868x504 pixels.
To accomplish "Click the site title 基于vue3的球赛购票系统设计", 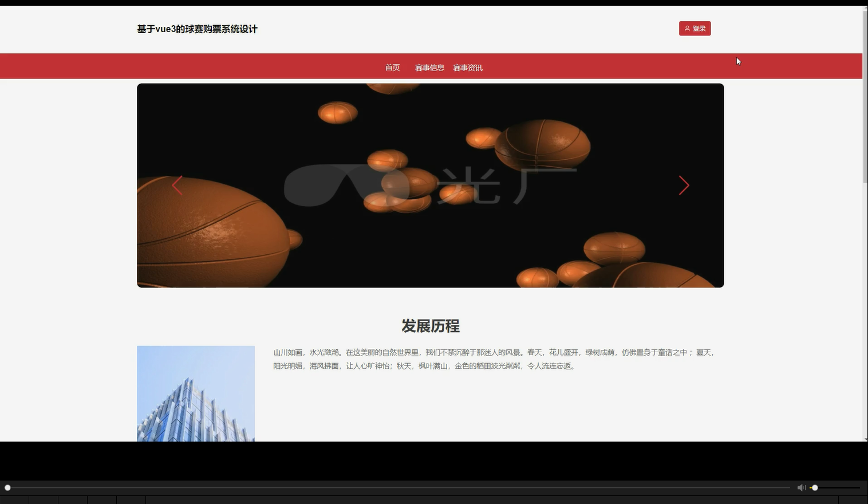I will click(197, 29).
